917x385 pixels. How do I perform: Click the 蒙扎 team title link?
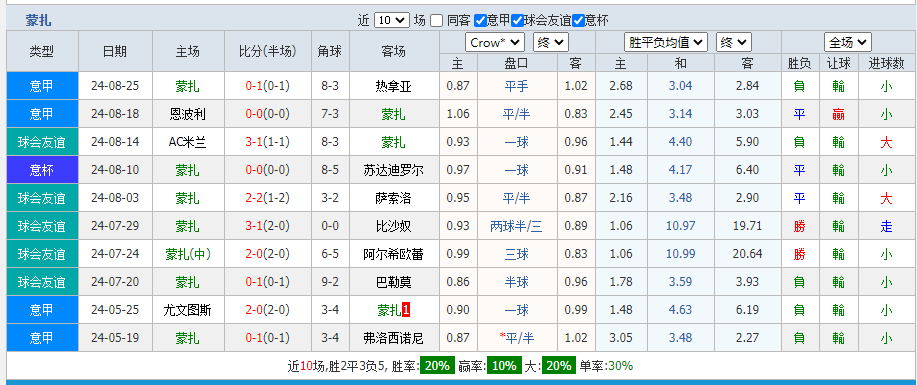(x=38, y=21)
